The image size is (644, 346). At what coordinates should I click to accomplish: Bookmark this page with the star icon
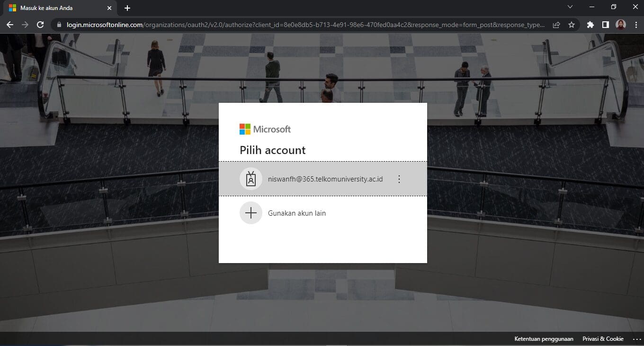pos(572,25)
